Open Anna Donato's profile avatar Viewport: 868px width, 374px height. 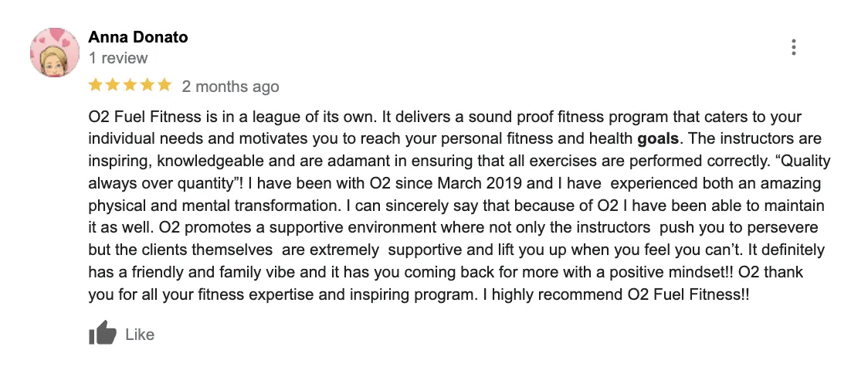pos(55,53)
